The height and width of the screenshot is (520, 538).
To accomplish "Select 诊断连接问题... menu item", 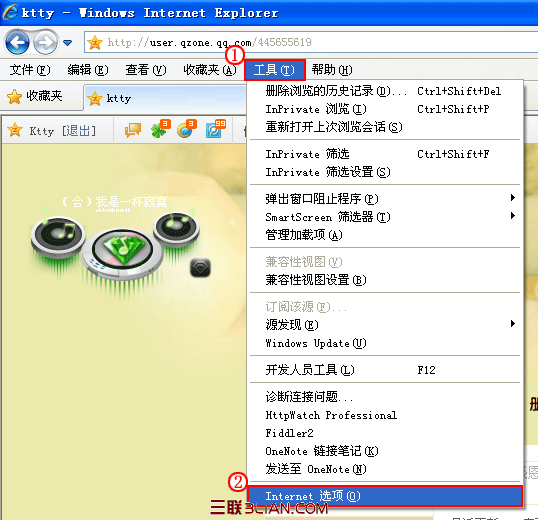I will point(385,397).
